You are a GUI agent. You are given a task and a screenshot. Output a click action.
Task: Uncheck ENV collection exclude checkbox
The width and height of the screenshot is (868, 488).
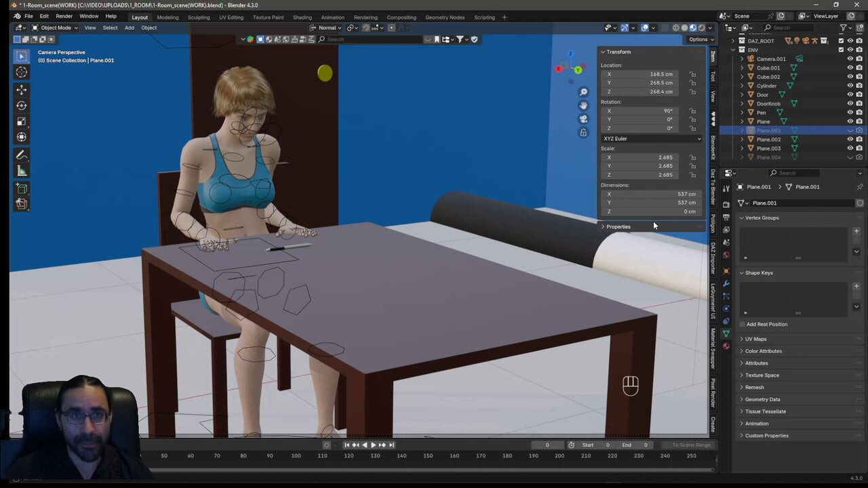[841, 50]
